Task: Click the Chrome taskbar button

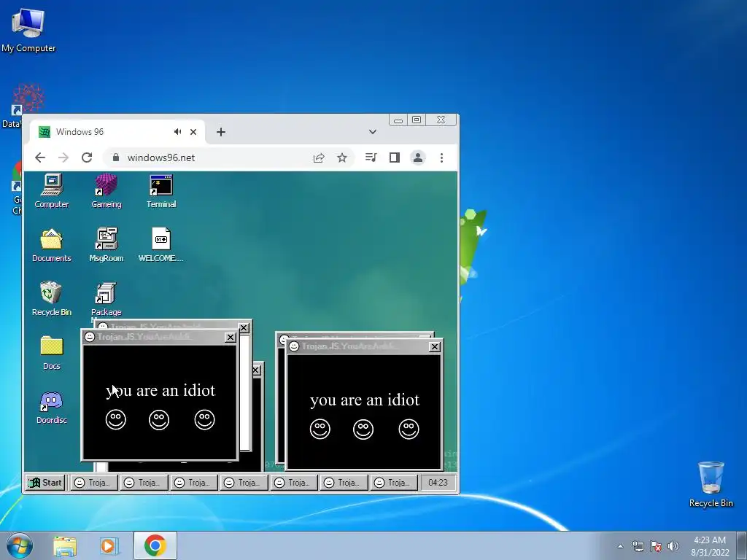Action: point(155,545)
